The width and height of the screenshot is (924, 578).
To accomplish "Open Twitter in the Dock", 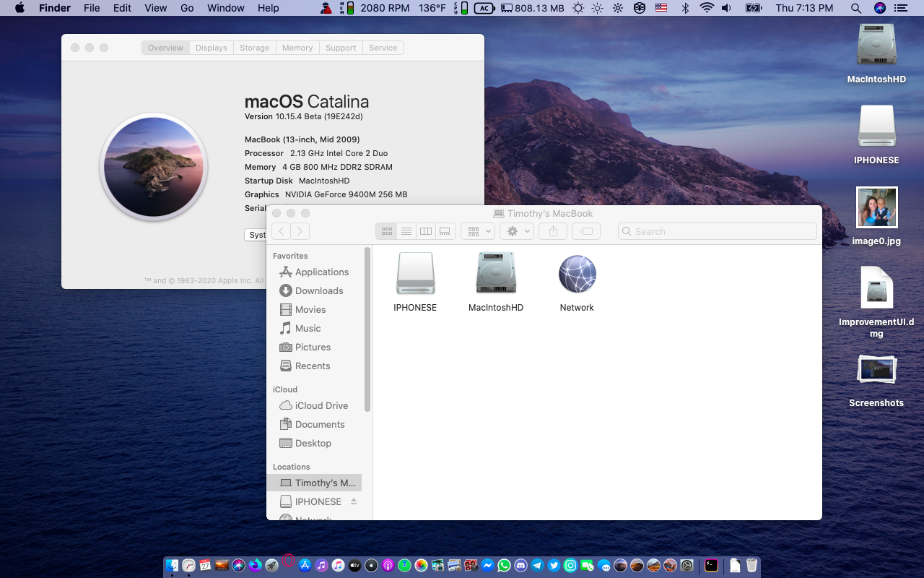I will coord(554,565).
